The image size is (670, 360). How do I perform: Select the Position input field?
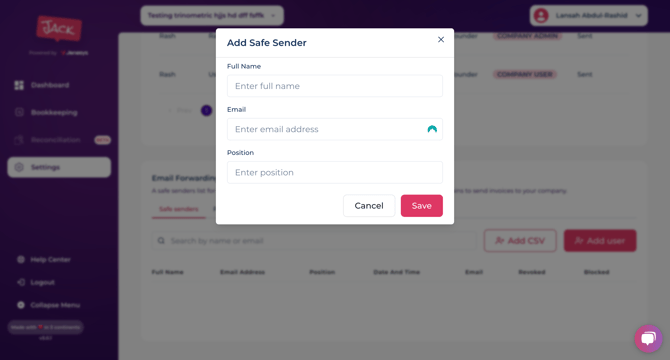(x=335, y=173)
